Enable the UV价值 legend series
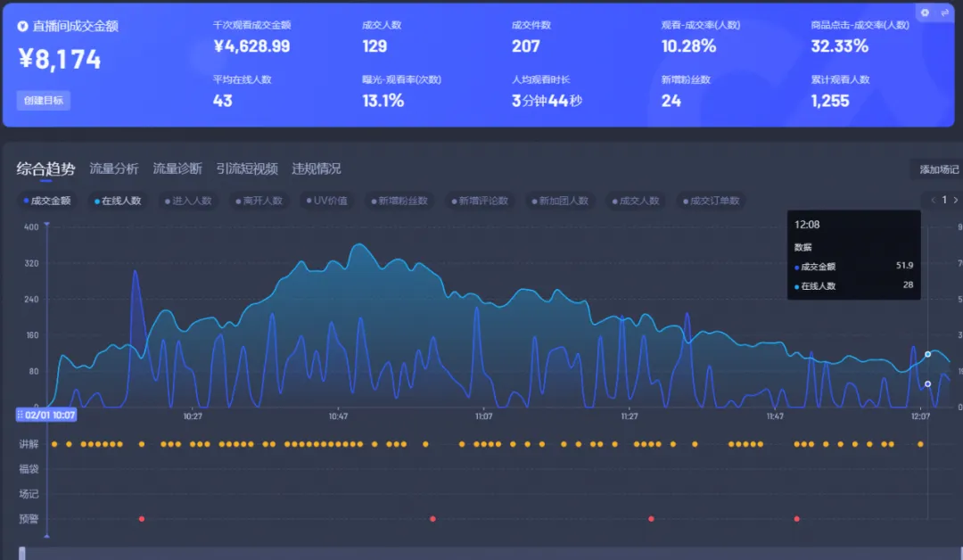Image resolution: width=963 pixels, height=560 pixels. coord(325,201)
